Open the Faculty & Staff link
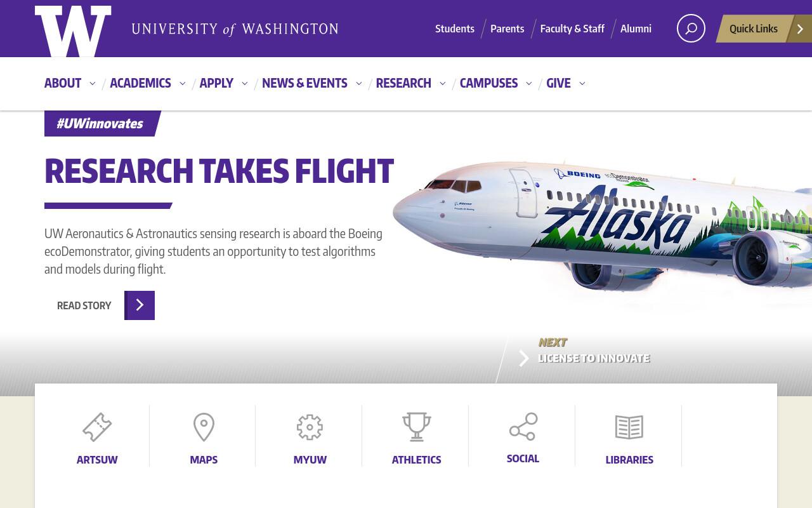The width and height of the screenshot is (812, 508). 572,29
